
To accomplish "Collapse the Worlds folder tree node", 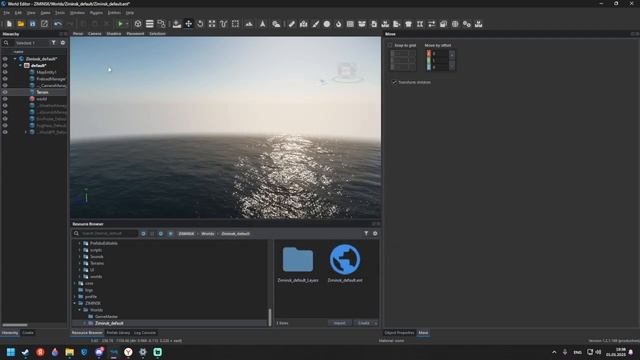I will tap(80, 310).
